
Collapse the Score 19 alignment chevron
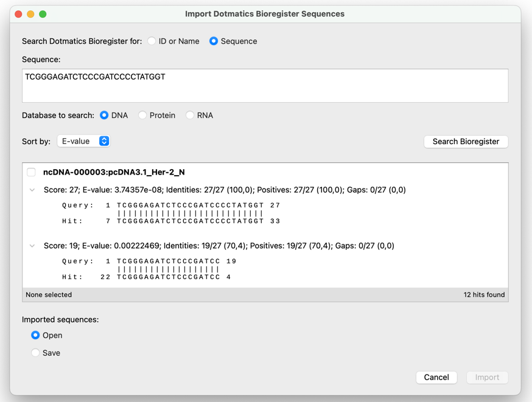(x=32, y=246)
